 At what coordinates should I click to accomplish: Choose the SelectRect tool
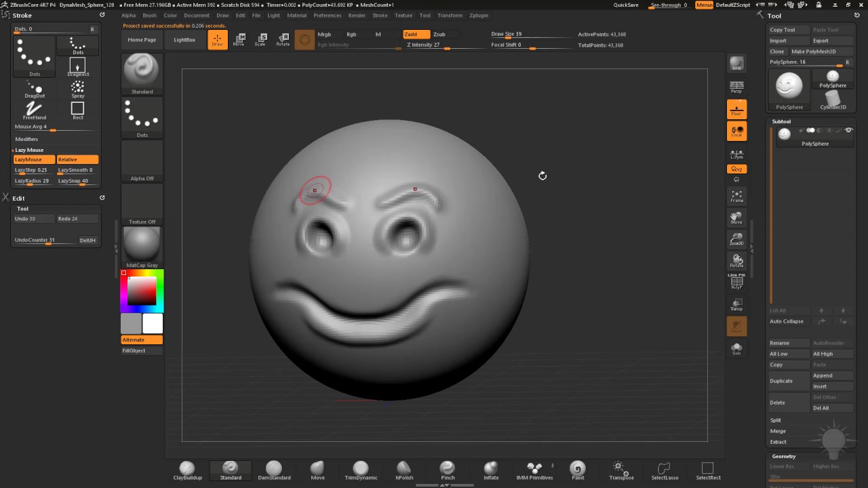(x=708, y=470)
